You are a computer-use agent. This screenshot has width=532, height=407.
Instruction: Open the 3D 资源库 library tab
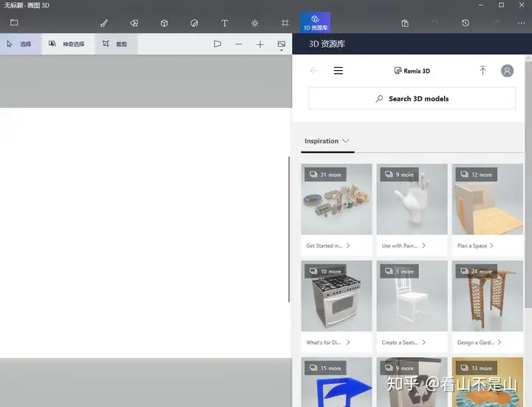[x=316, y=22]
